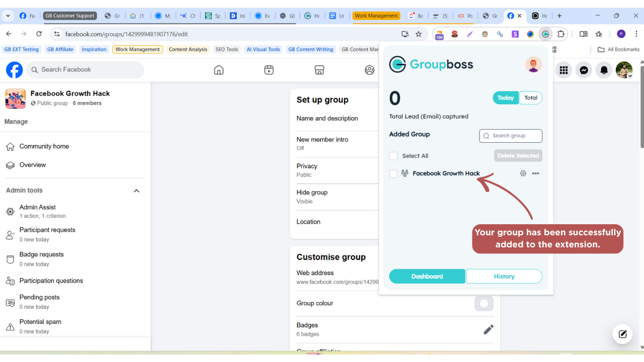The image size is (644, 362).
Task: Open three-dot menu for Facebook Growth Hack
Action: pos(535,173)
